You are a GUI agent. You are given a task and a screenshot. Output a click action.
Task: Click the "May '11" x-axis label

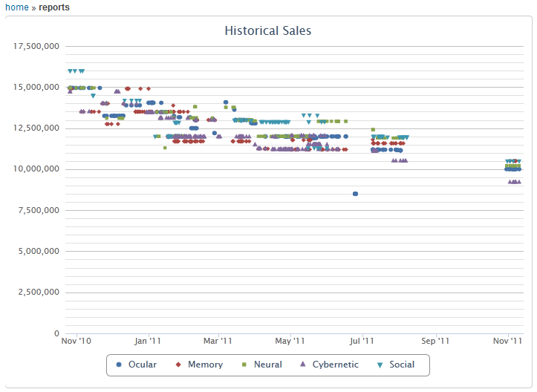[290, 342]
